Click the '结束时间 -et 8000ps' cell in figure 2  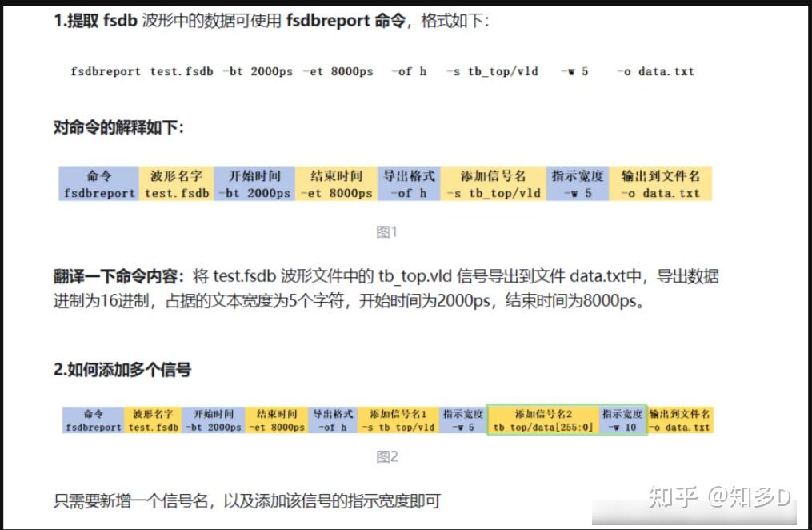tap(277, 420)
